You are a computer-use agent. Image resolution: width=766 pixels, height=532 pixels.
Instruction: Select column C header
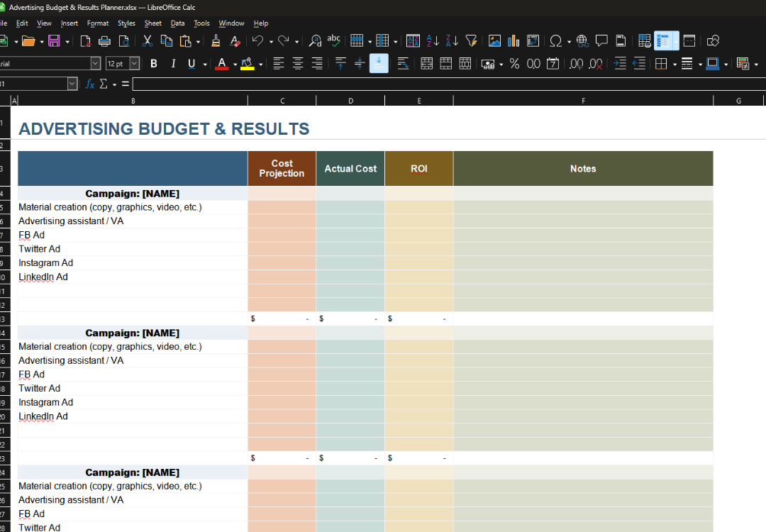(x=282, y=101)
